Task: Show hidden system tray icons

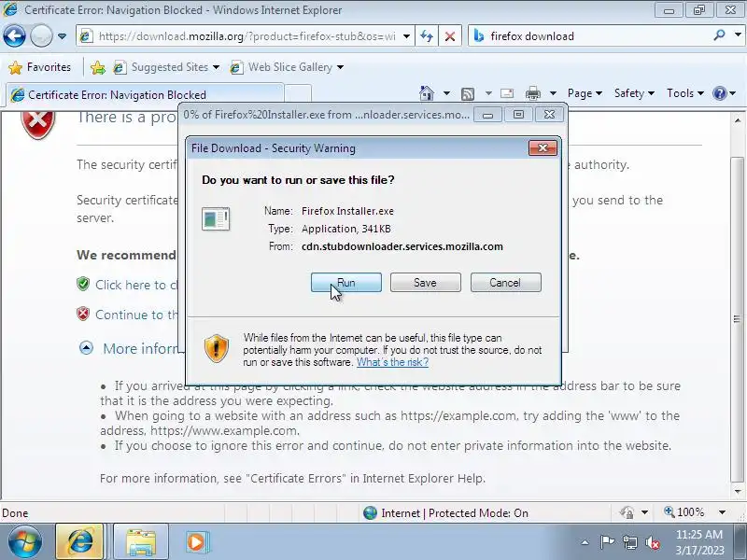Action: [585, 542]
